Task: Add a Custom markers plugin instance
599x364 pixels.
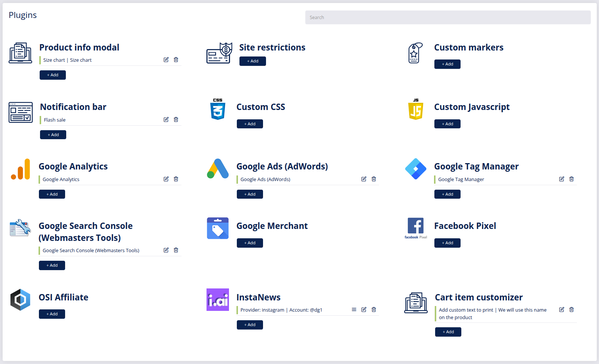Action: (447, 64)
